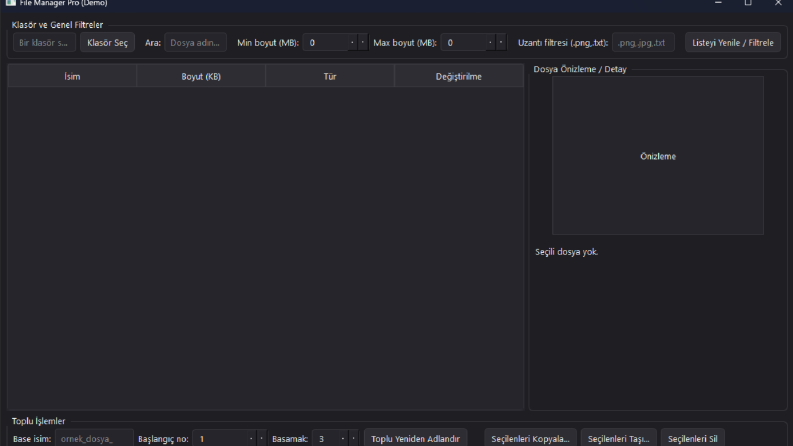Click the Basamak value field
Screen dimensions: 793x446
click(x=325, y=439)
